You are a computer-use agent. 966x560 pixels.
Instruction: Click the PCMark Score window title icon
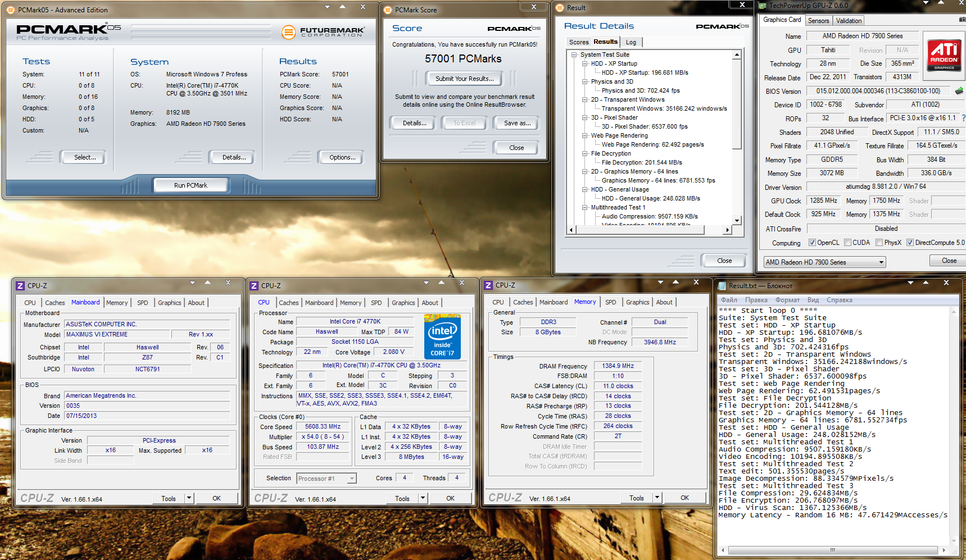tap(388, 10)
